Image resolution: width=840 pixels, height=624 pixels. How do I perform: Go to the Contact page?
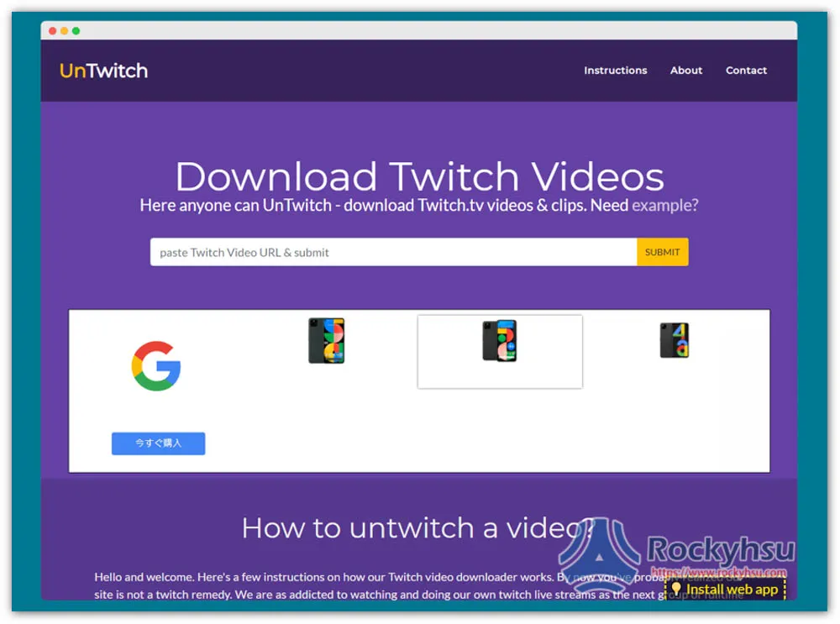[x=746, y=71]
